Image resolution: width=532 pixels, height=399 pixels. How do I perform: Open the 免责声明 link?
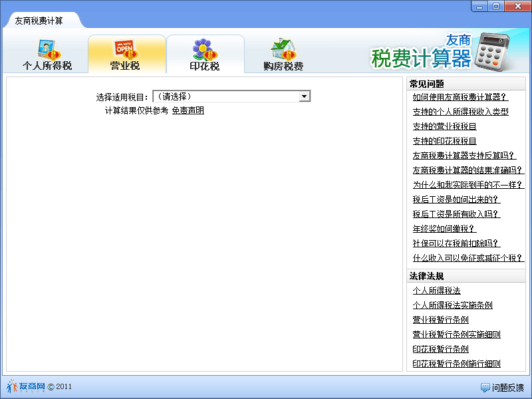(188, 110)
